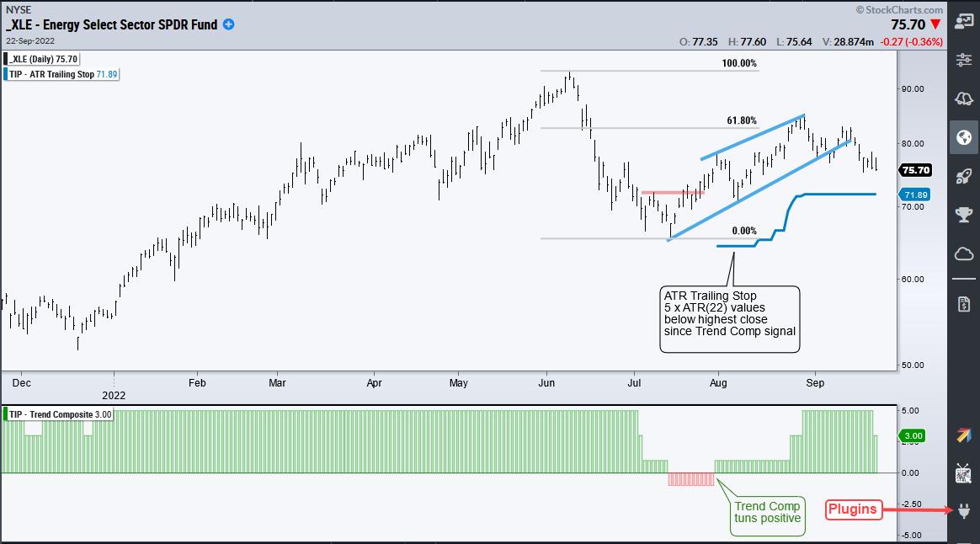Click the TV screen sidebar icon
The image size is (980, 544).
[x=963, y=474]
